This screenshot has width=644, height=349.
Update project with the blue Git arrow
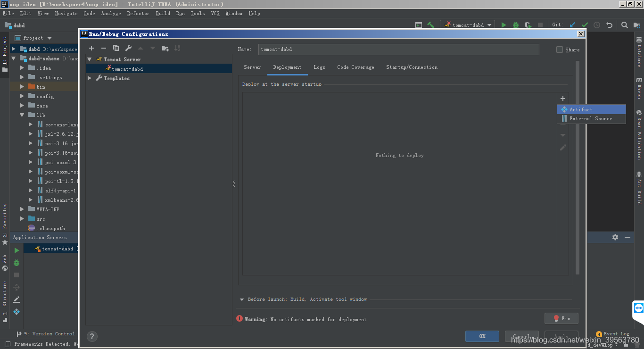572,25
